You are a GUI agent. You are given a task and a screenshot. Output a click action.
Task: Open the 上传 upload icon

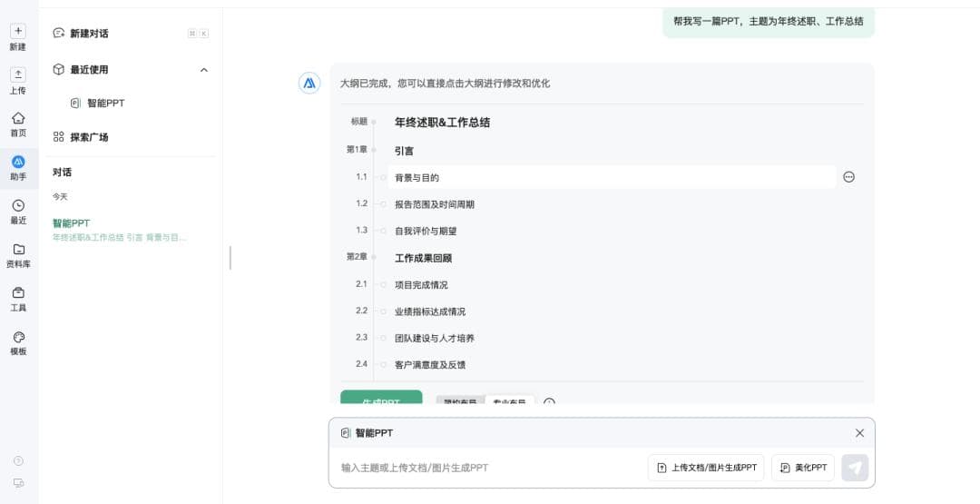coord(18,74)
